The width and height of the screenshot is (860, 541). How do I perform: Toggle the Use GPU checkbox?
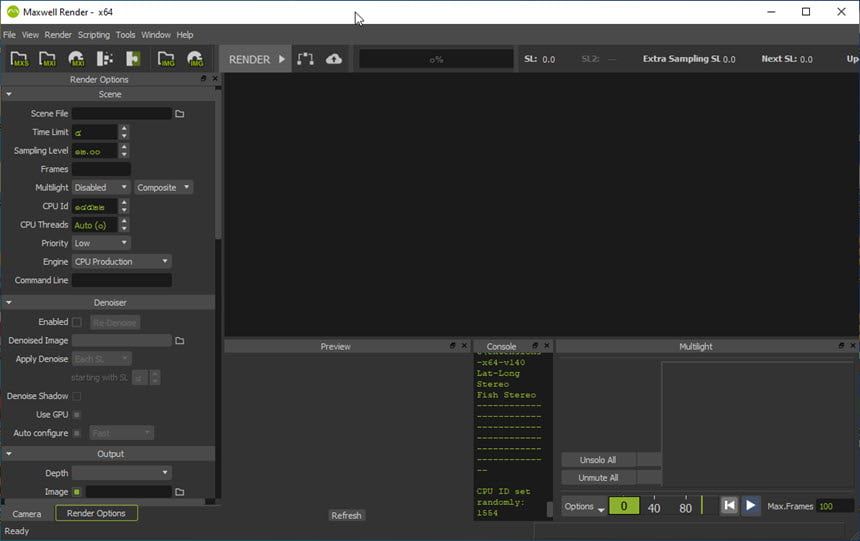[77, 415]
